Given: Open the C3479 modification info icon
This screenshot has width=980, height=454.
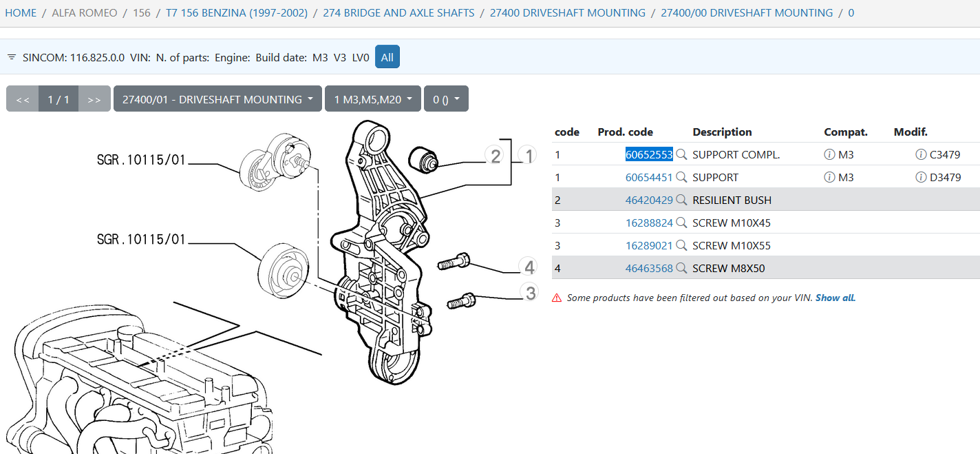Looking at the screenshot, I should [x=921, y=154].
